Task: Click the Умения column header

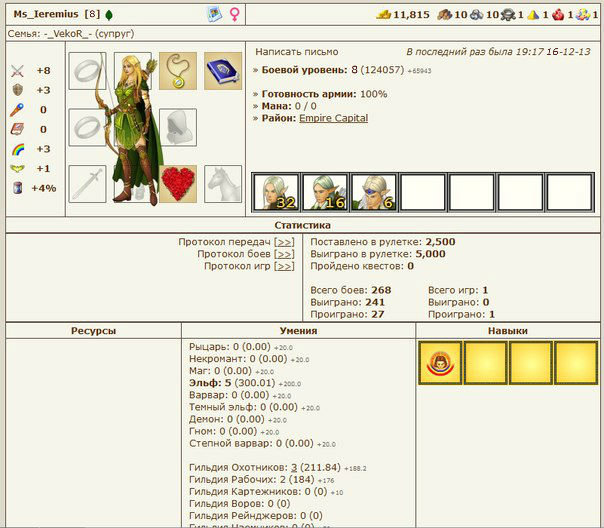Action: coord(299,330)
